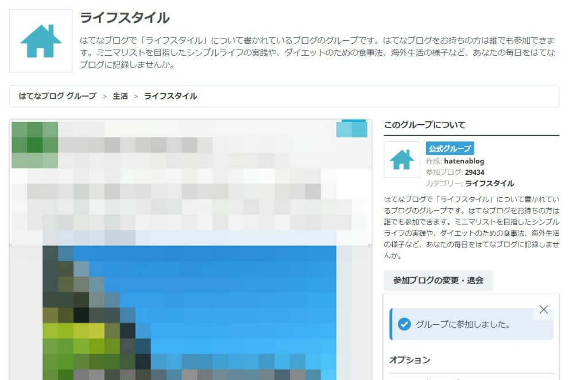Open the 公式グループ badge
The height and width of the screenshot is (380, 588).
click(x=451, y=148)
